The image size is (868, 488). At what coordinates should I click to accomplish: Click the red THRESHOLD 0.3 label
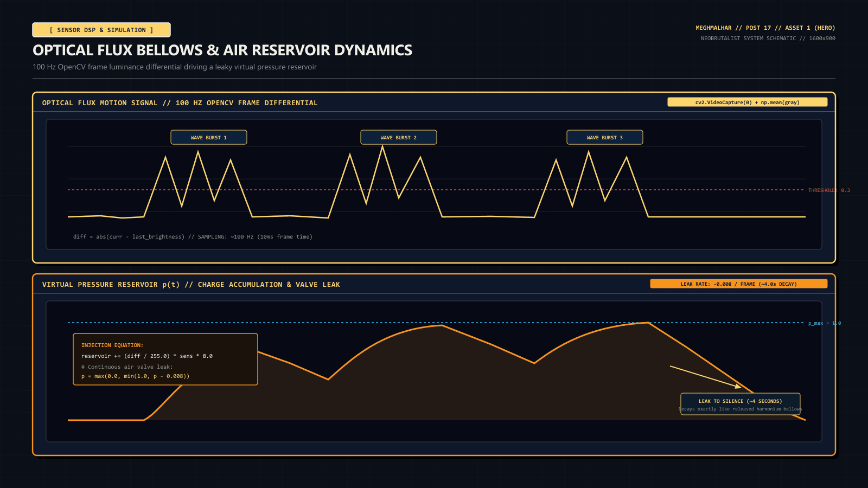click(829, 190)
